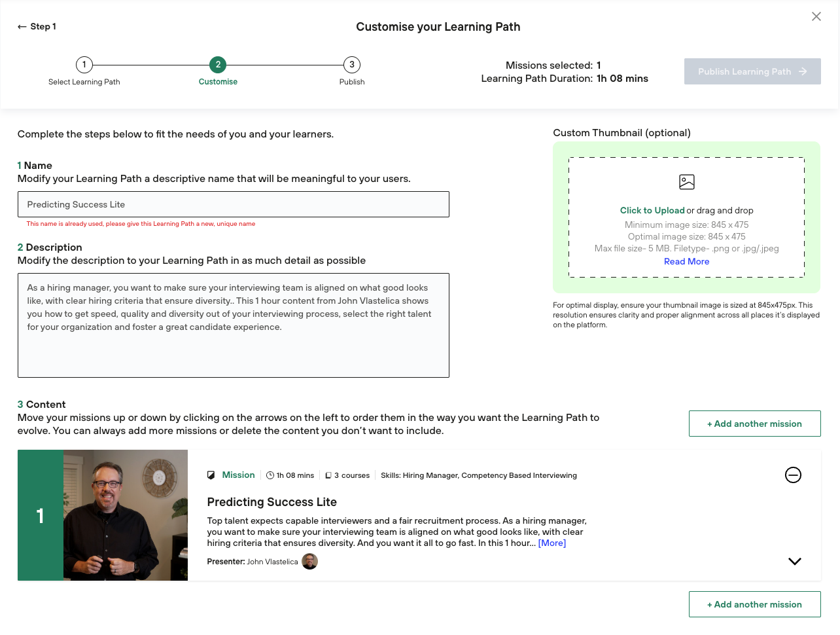The width and height of the screenshot is (840, 635).
Task: Click the courses icon beside 3 courses
Action: pos(328,475)
